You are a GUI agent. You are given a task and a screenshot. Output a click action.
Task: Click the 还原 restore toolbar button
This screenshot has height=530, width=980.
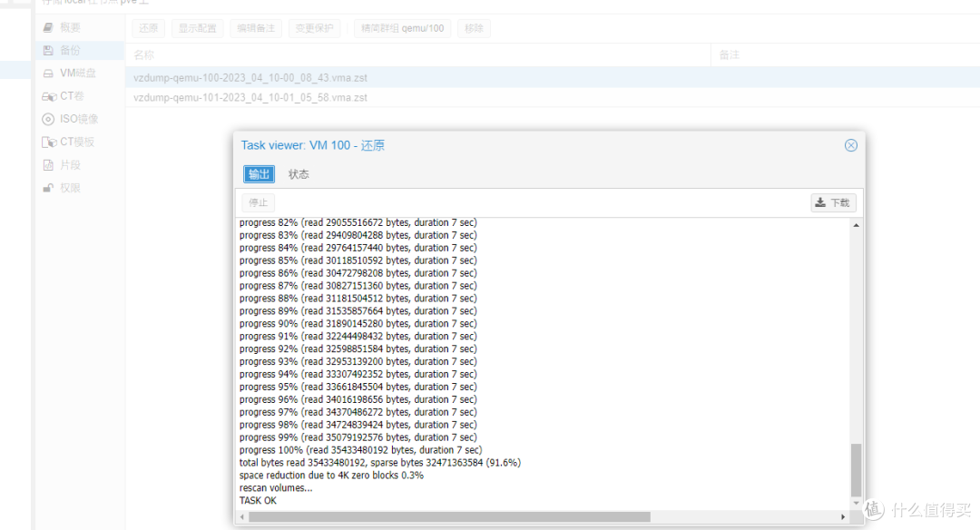149,28
